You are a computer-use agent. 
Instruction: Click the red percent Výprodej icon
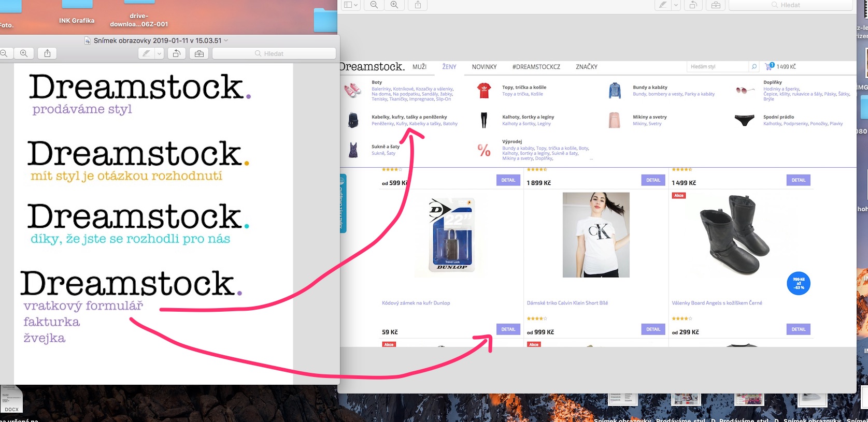click(x=484, y=150)
